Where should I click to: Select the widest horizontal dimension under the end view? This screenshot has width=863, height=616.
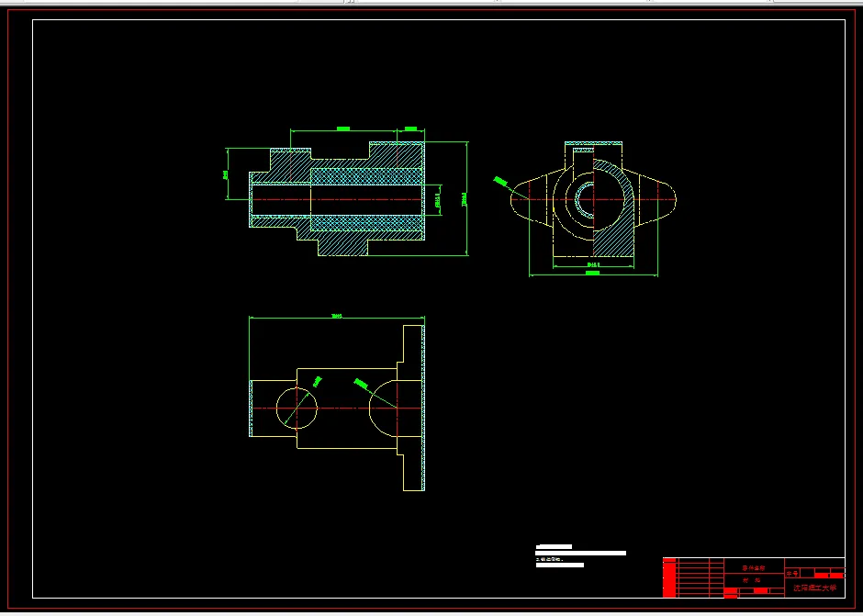point(593,274)
